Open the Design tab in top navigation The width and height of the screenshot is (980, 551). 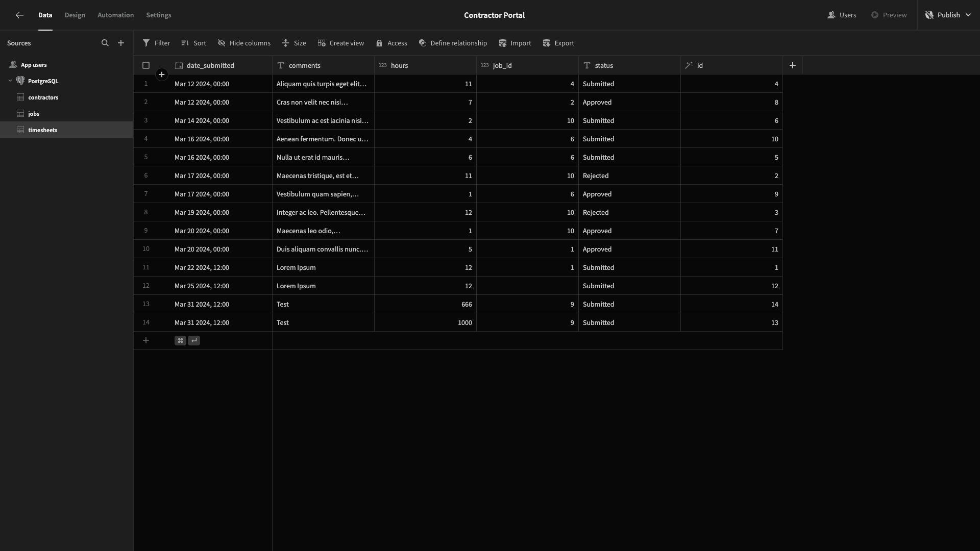click(x=75, y=15)
